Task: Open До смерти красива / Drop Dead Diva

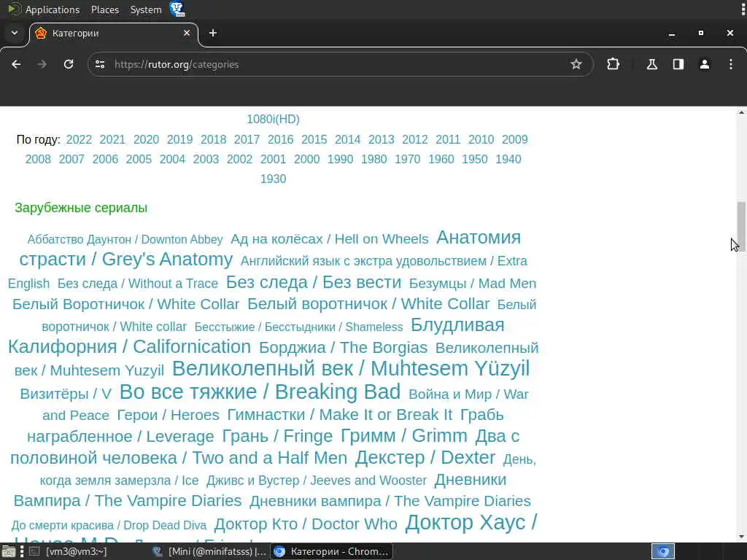Action: pos(109,525)
